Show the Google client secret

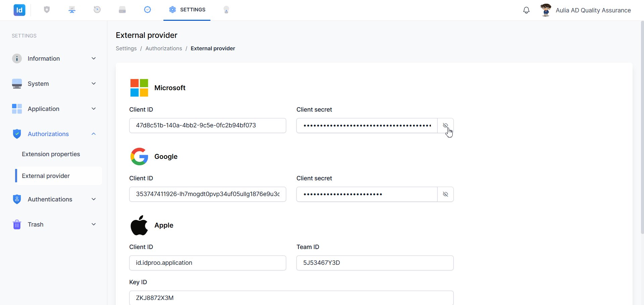445,194
